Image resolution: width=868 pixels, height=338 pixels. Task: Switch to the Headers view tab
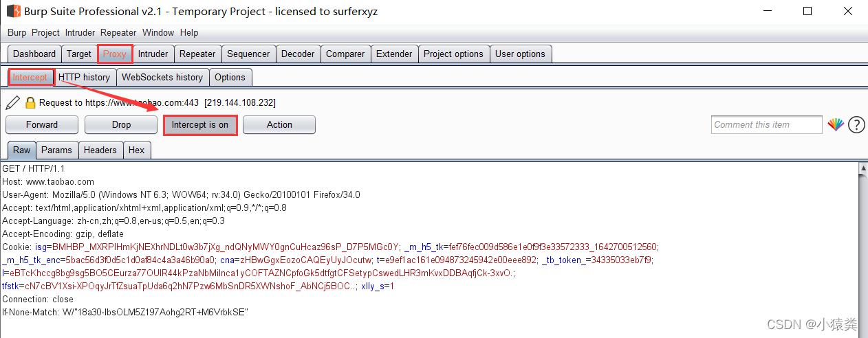point(100,150)
